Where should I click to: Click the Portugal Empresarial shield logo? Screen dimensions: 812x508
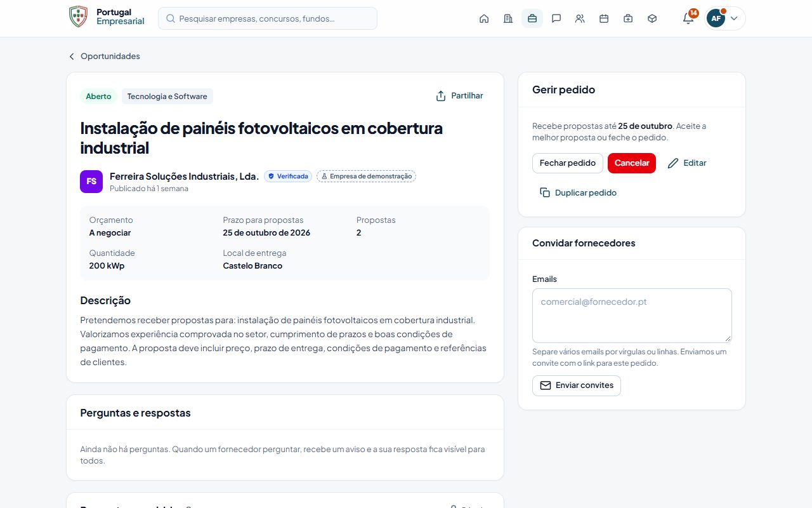tap(78, 17)
